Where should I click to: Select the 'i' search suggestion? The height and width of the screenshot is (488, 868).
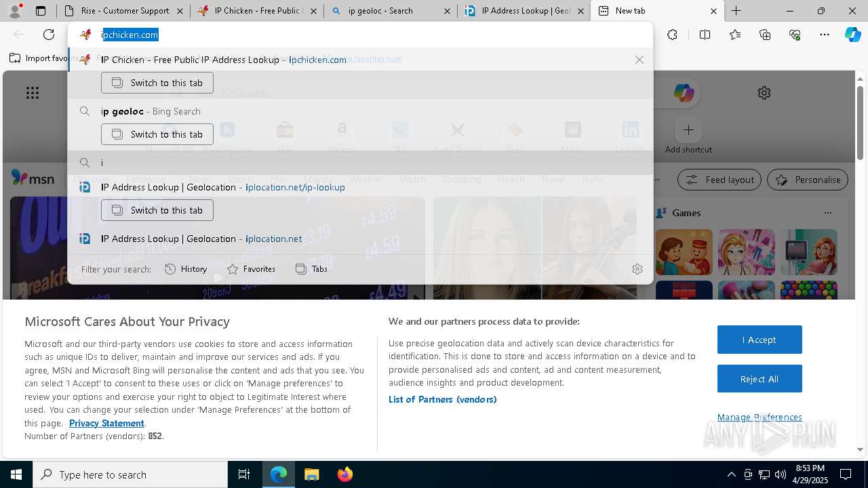360,163
